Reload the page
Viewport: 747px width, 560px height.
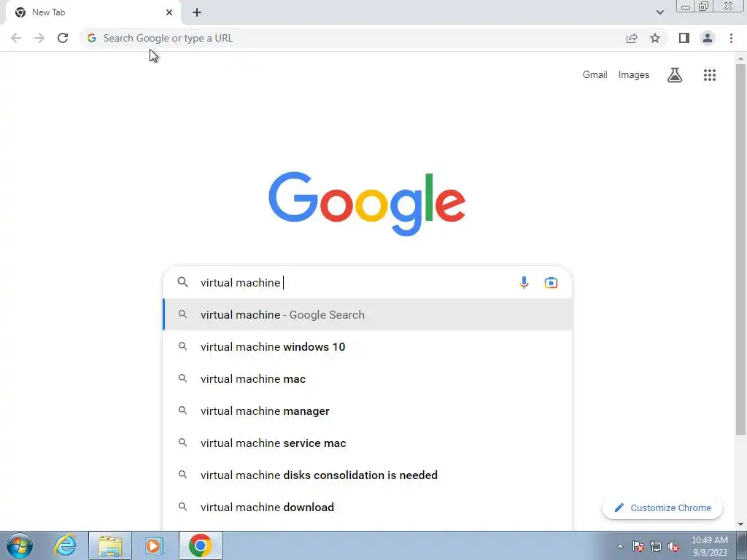tap(63, 38)
